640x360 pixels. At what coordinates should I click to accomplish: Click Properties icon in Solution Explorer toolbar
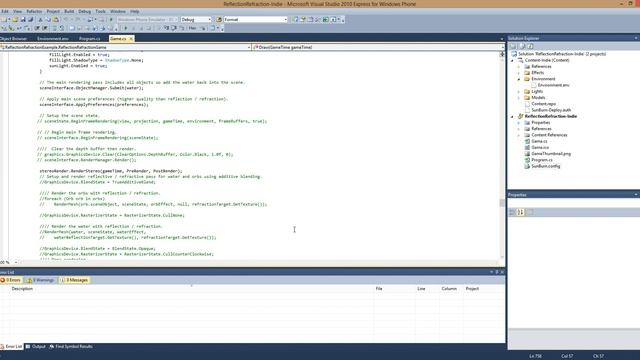point(513,46)
